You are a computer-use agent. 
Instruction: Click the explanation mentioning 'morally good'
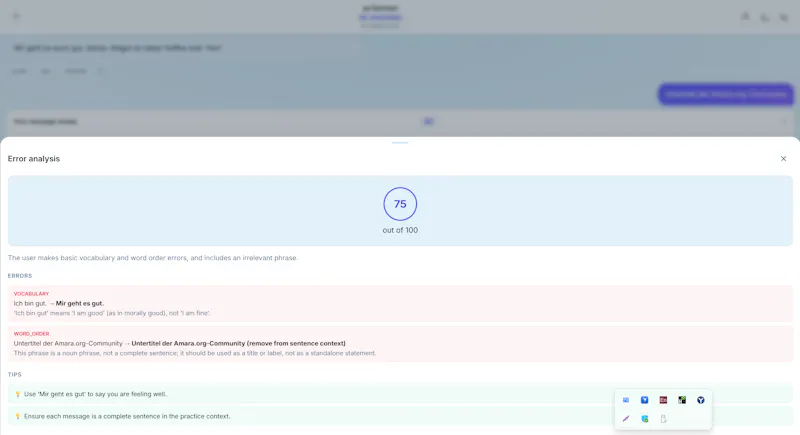[x=112, y=313]
